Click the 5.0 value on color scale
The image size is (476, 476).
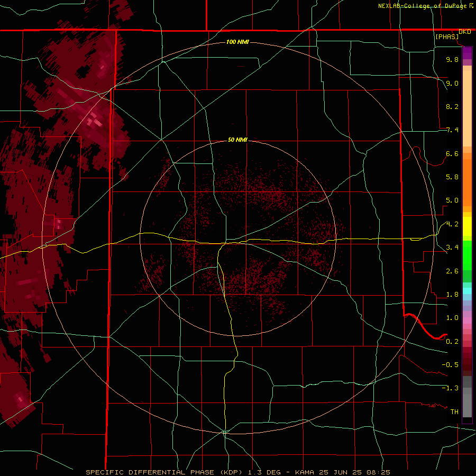452,200
